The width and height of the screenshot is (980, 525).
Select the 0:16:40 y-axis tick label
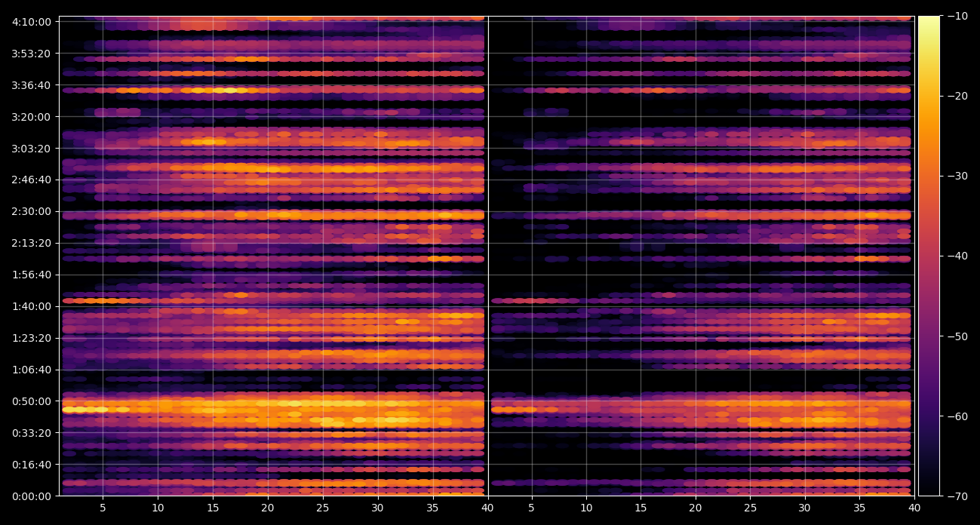point(32,465)
